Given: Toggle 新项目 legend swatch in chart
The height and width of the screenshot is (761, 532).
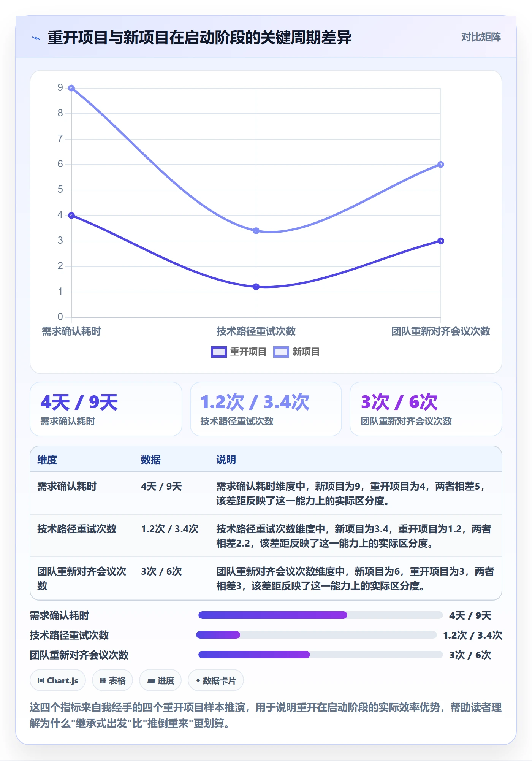Looking at the screenshot, I should (x=281, y=352).
